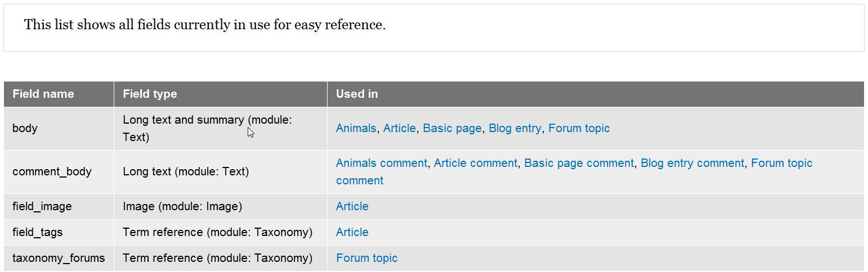
Task: Click the Field name column header
Action: [43, 94]
